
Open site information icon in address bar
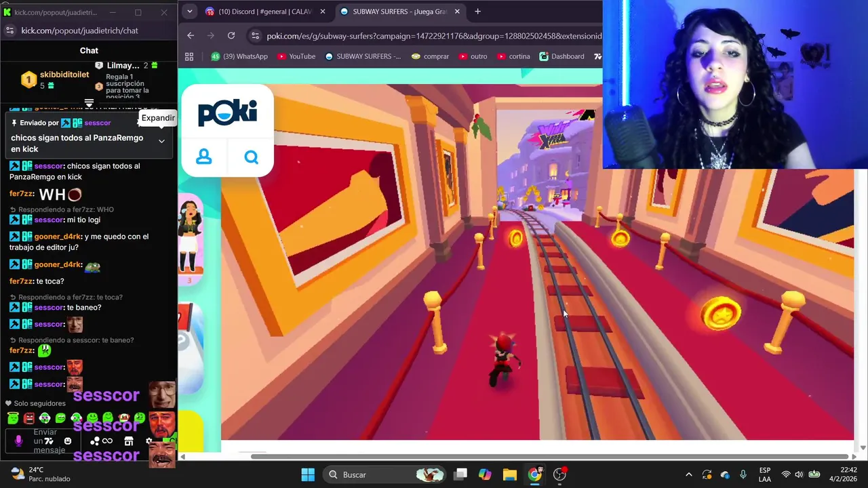[254, 36]
